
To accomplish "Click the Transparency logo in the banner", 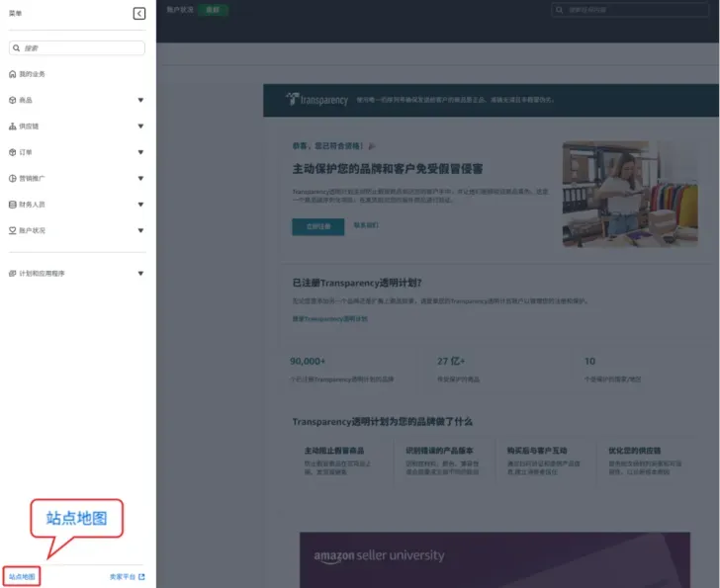I will (x=316, y=99).
